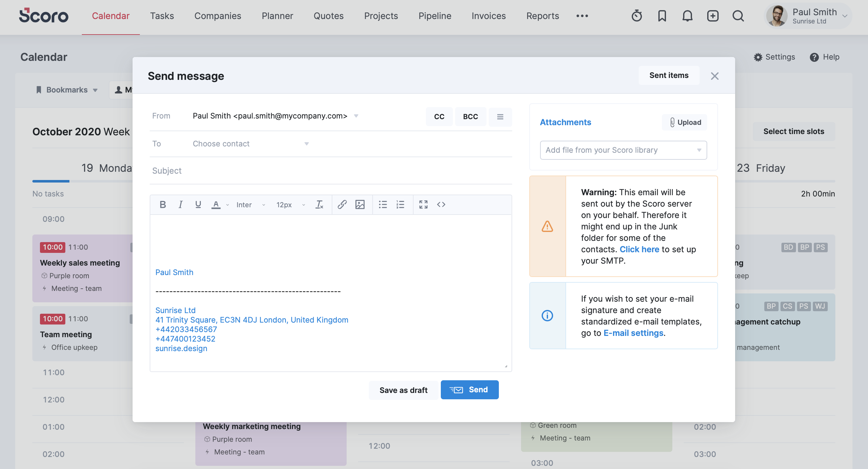Open calendar Settings gear
The width and height of the screenshot is (868, 469).
[758, 57]
